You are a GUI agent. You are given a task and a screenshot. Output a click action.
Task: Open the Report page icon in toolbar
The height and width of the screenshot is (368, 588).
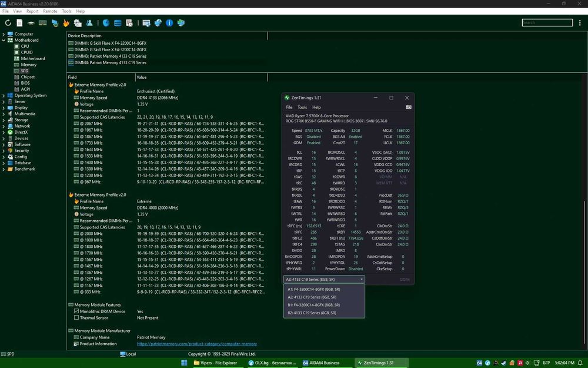19,23
